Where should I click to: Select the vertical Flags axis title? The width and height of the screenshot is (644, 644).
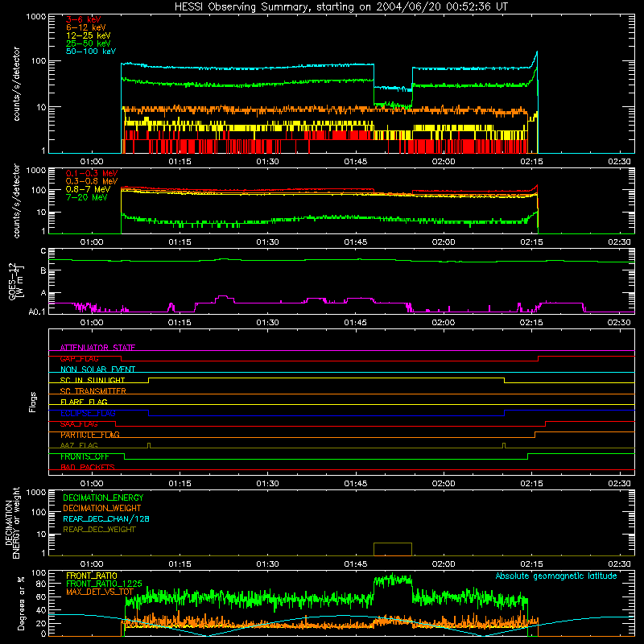[32, 402]
